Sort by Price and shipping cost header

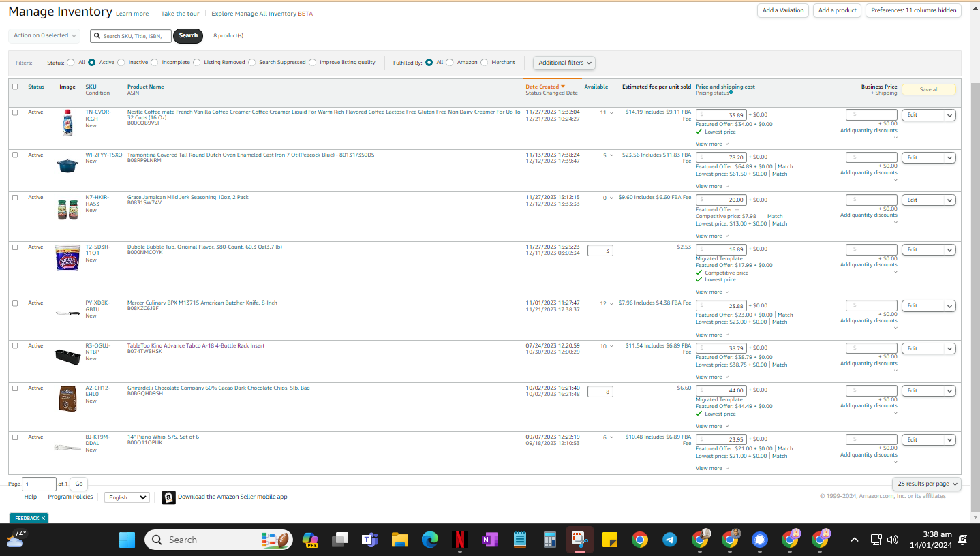point(725,87)
